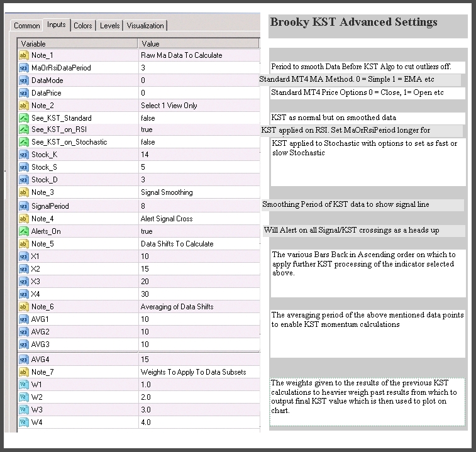Viewport: 476px width, 452px height.
Task: Select 'Raw Ma Data To Calculate' cell
Action: point(199,55)
